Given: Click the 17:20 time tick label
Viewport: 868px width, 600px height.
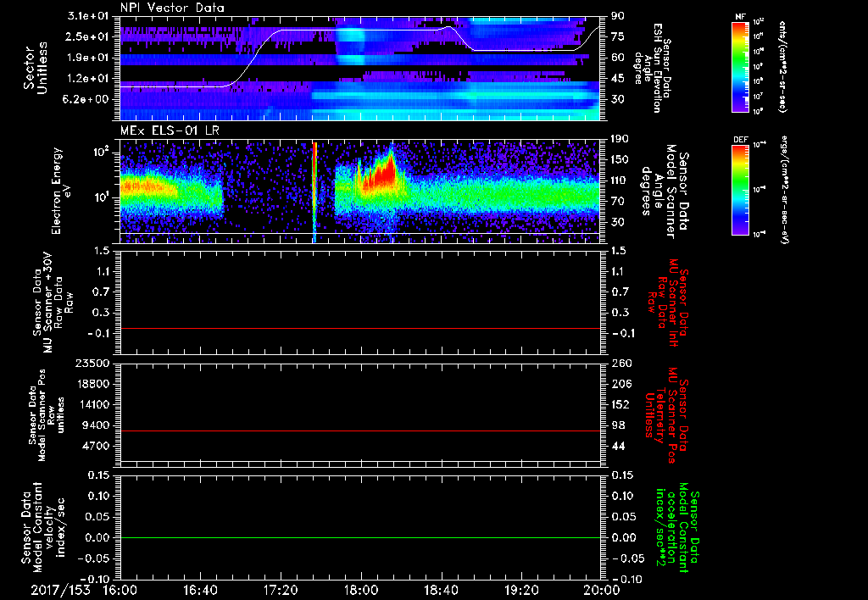Looking at the screenshot, I should 281,590.
